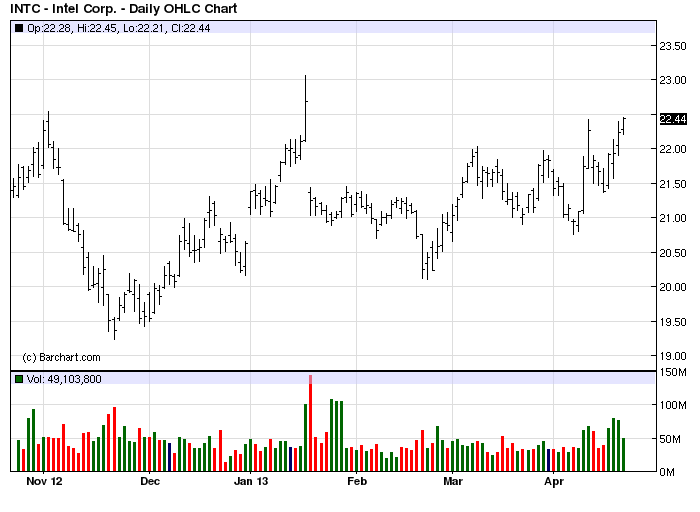Click the tallest red volume bar in January
Image resolution: width=700 pixels, height=512 pixels.
(x=310, y=423)
